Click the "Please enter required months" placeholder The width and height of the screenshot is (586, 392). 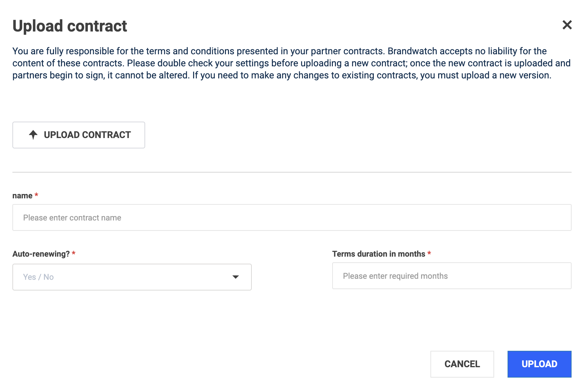pyautogui.click(x=395, y=276)
